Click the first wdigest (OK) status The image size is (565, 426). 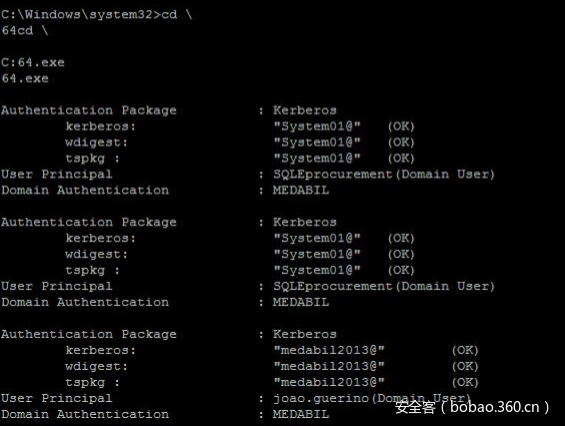tap(401, 142)
